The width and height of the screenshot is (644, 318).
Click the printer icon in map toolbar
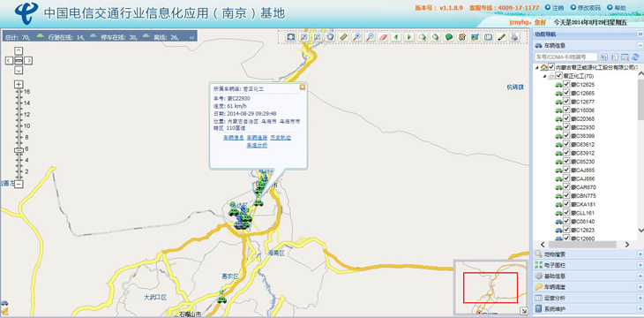point(514,37)
